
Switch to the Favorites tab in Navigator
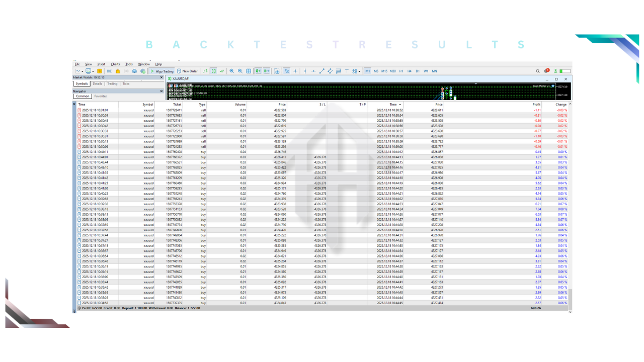coord(101,96)
